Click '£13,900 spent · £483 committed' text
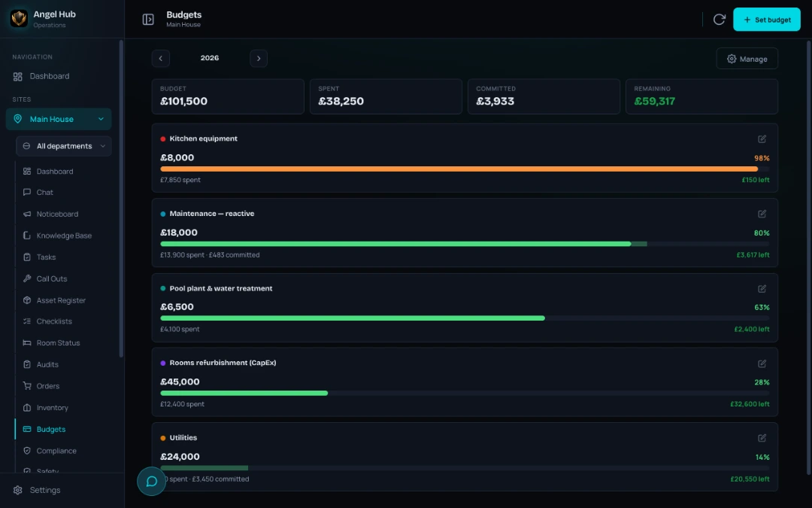Image resolution: width=812 pixels, height=508 pixels. [210, 255]
